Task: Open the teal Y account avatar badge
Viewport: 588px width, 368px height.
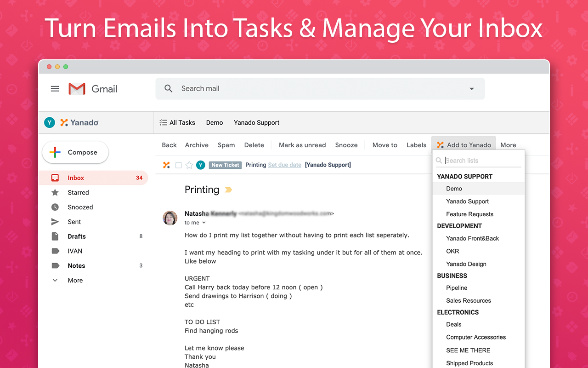Action: pos(49,122)
